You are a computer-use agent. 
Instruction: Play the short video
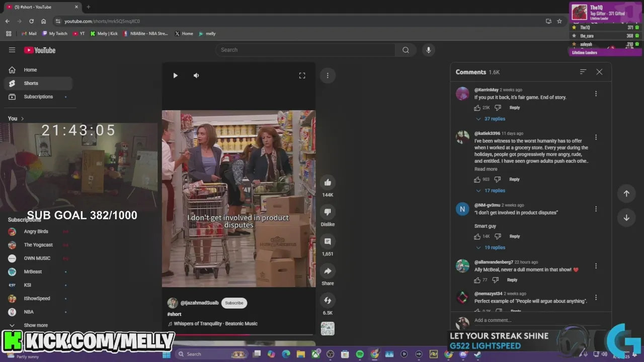[175, 75]
